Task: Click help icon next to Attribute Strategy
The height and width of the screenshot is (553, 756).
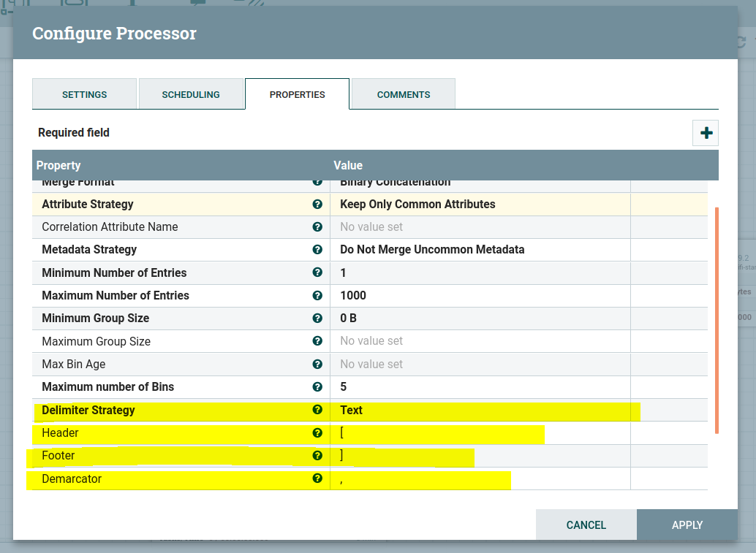Action: tap(317, 205)
